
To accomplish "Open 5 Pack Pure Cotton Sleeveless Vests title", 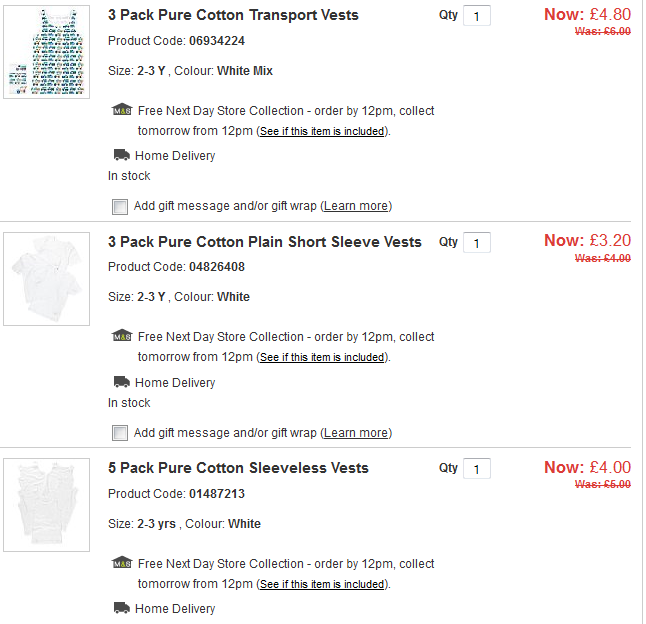I will tap(238, 468).
